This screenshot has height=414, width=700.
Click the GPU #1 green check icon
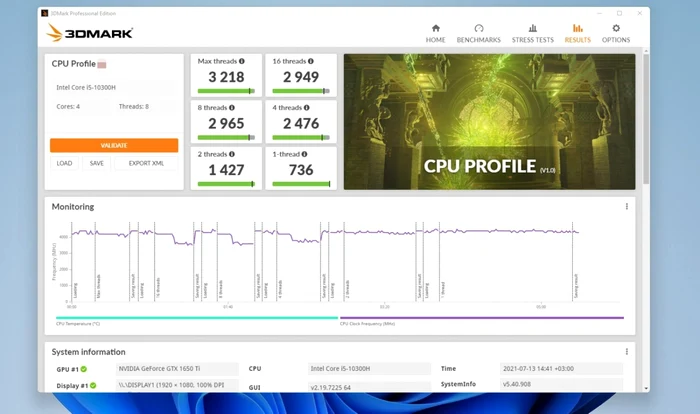(84, 369)
